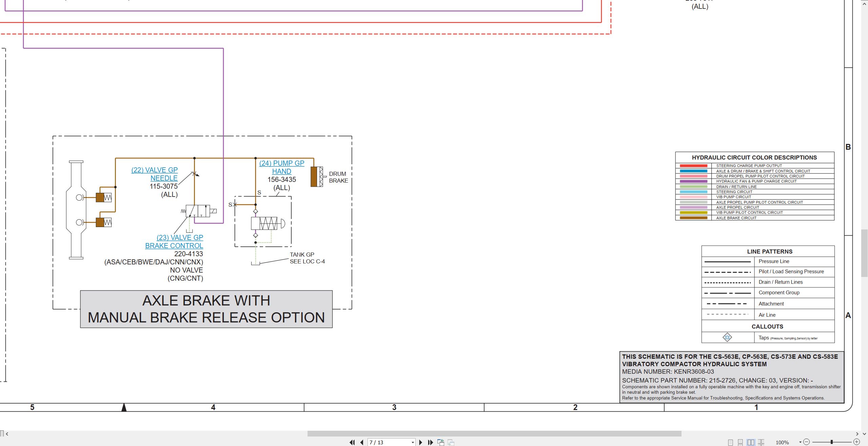Click the SCHEMATIC PART NUMBER: 215-2726 line

717,380
